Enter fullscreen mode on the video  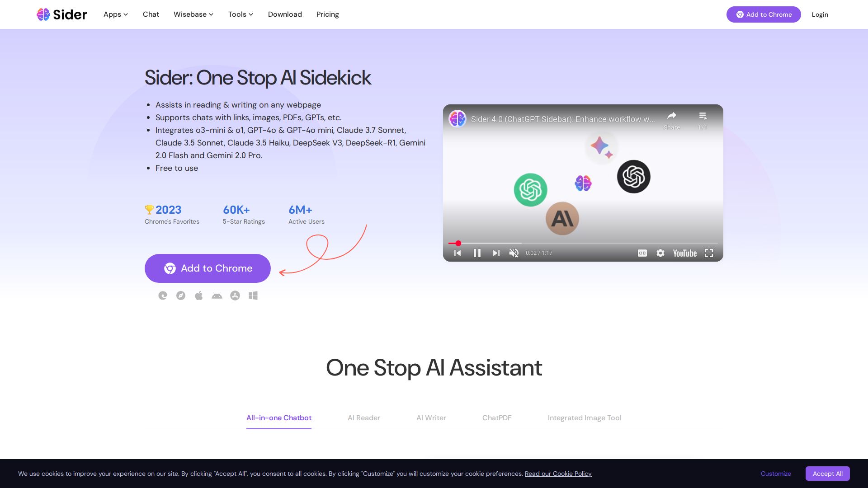[x=709, y=253]
